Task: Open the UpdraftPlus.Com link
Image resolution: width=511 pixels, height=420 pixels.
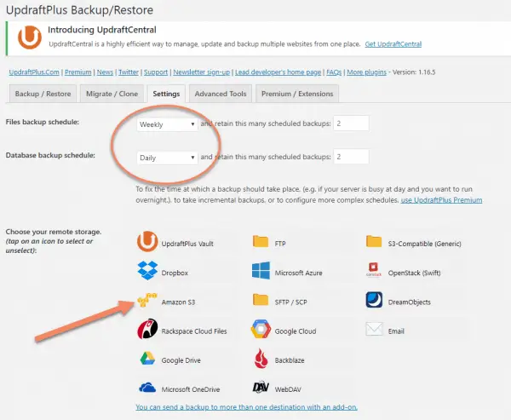Action: 34,72
